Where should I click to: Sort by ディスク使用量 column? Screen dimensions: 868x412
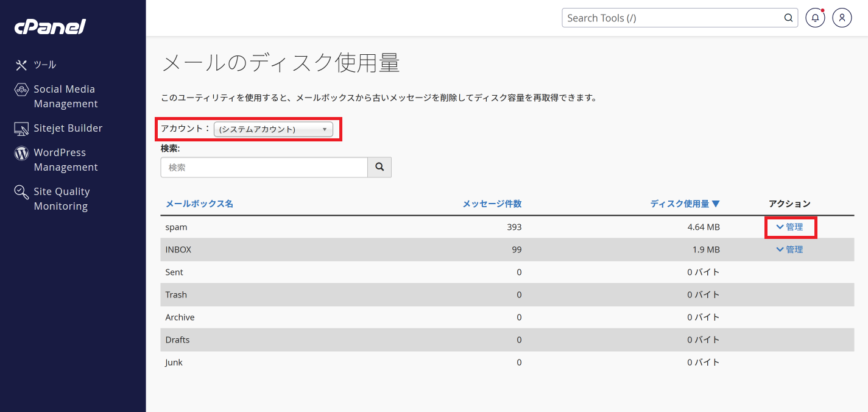click(x=685, y=204)
